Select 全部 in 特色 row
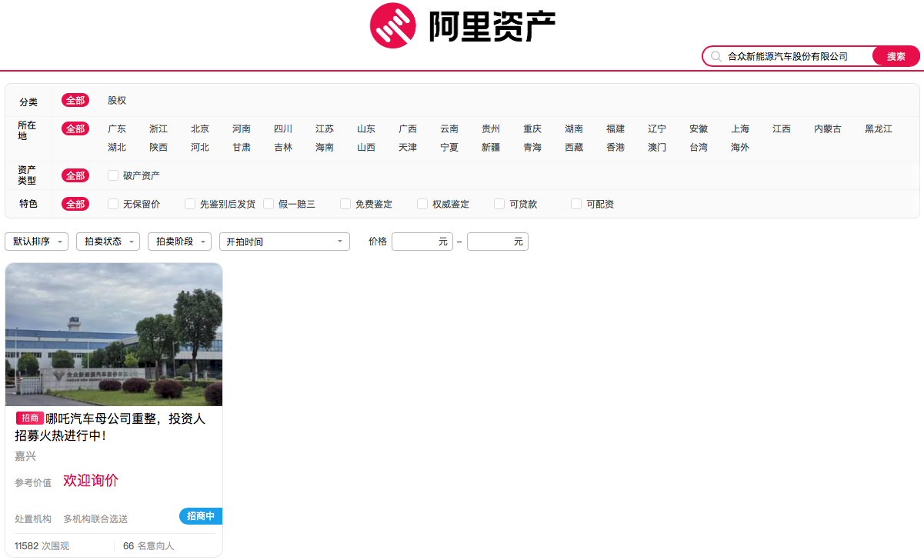The image size is (924, 560). 75,204
